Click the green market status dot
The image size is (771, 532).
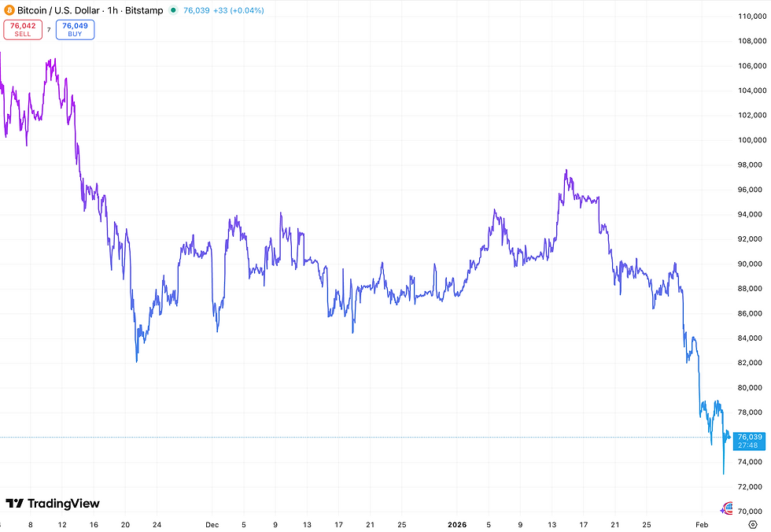tap(173, 9)
